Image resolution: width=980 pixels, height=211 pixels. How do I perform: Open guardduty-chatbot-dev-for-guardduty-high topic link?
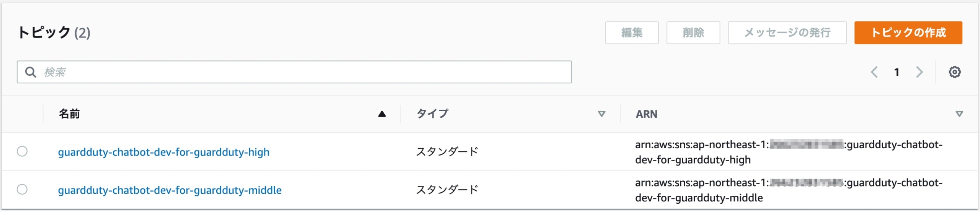pyautogui.click(x=163, y=152)
